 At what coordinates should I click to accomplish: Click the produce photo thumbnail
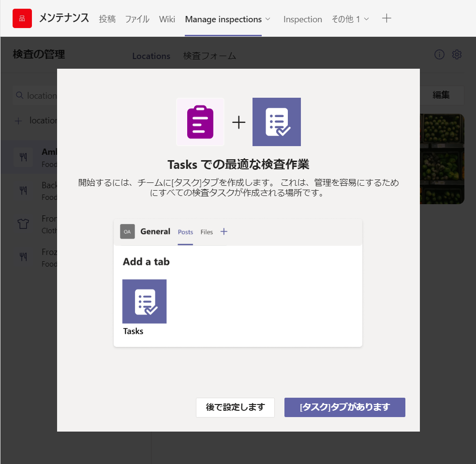tap(442, 159)
